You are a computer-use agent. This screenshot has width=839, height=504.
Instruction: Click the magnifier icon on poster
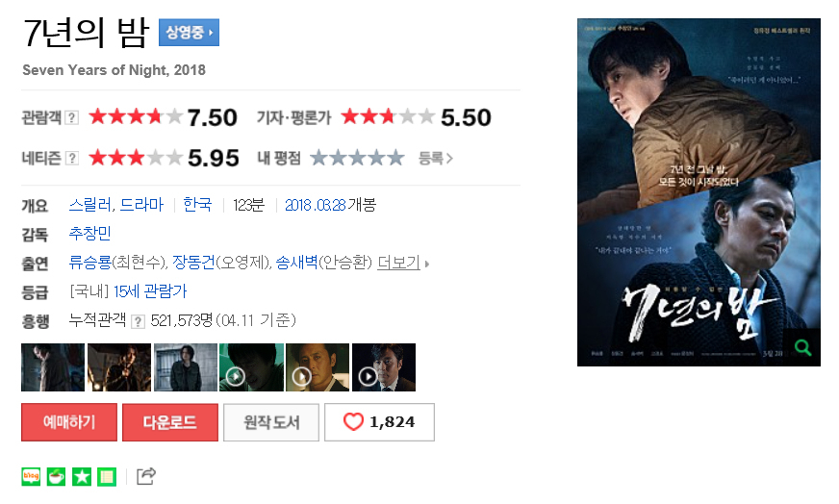pyautogui.click(x=802, y=348)
